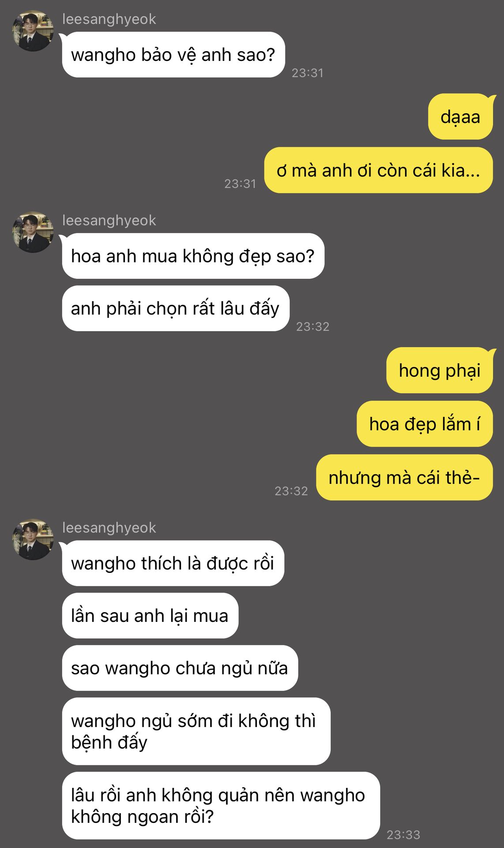Tap the 'ơ mà anh ơi còn cái kia...' bubble
Viewport: 504px width, 848px height.
[378, 170]
